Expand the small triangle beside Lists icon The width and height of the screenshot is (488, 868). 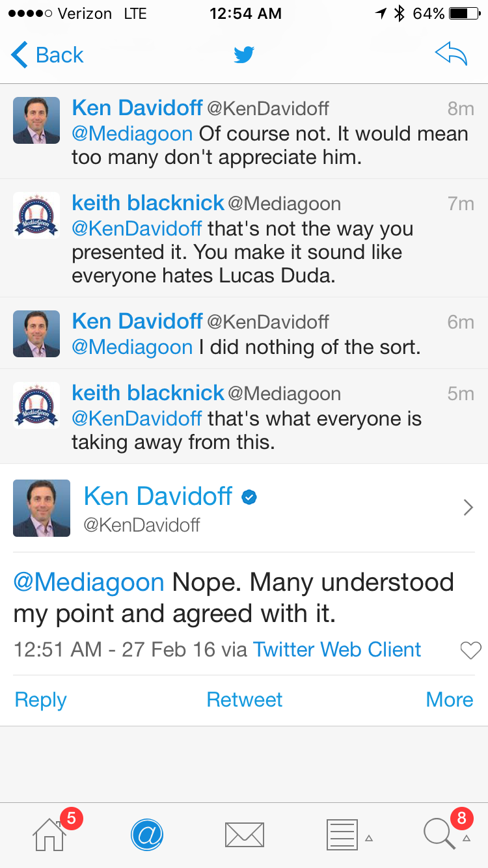click(369, 838)
